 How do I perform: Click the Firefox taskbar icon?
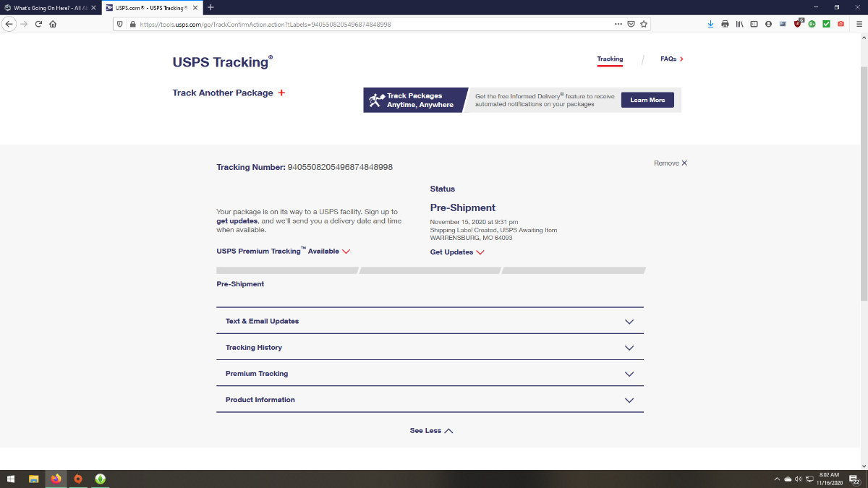point(56,479)
